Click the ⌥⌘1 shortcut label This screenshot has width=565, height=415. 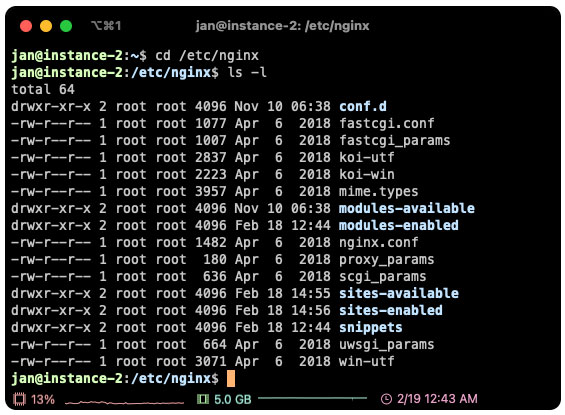106,26
